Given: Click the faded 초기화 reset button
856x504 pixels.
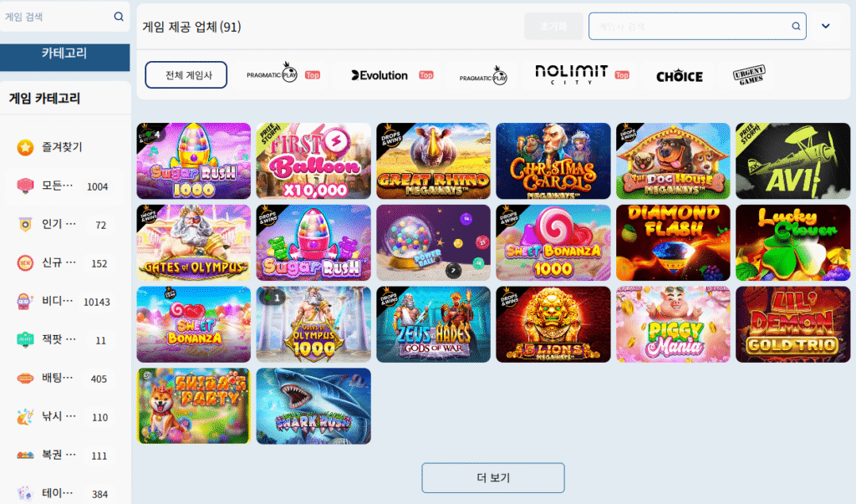Looking at the screenshot, I should coord(553,26).
